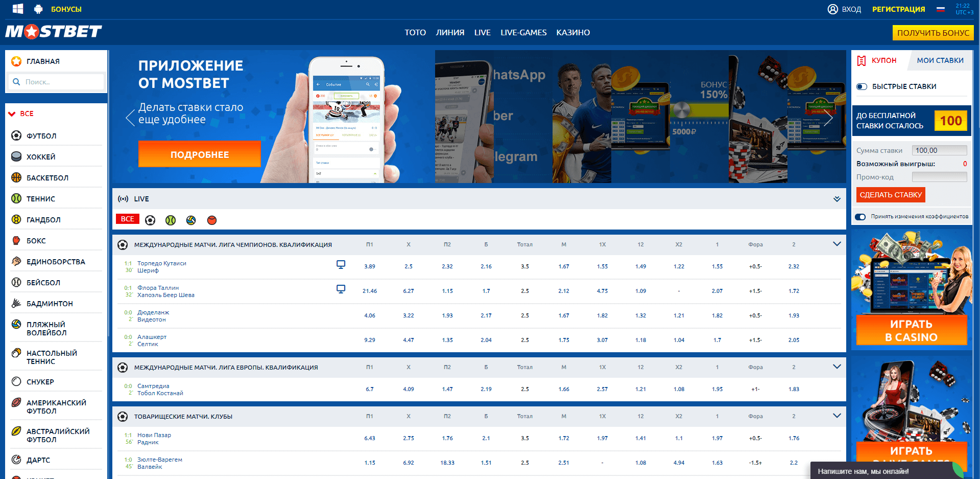The image size is (980, 479).
Task: Click the baseball icon in sidebar
Action: pos(16,282)
